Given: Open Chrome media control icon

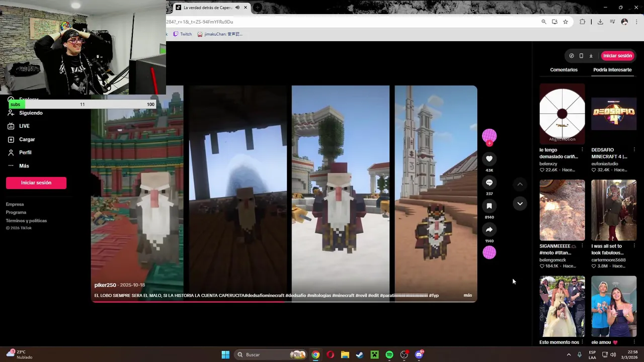Looking at the screenshot, I should (x=612, y=22).
